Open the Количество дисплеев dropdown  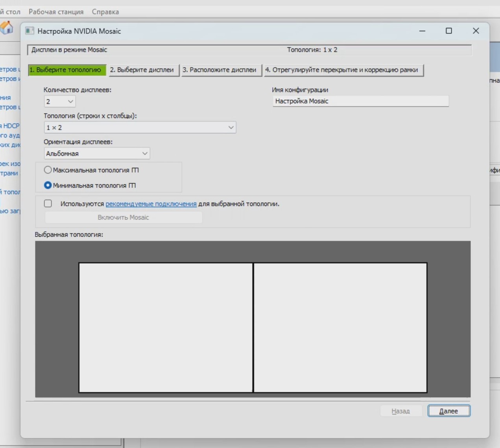[60, 102]
